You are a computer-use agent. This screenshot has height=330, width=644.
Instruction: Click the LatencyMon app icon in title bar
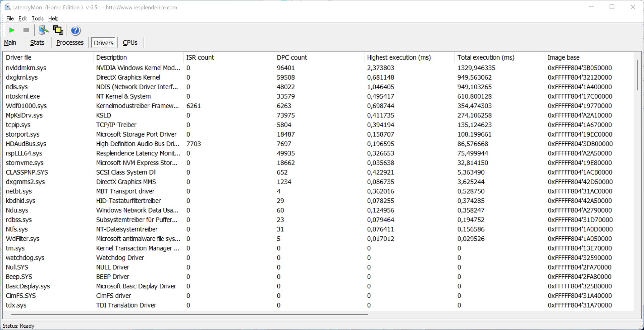[x=7, y=7]
